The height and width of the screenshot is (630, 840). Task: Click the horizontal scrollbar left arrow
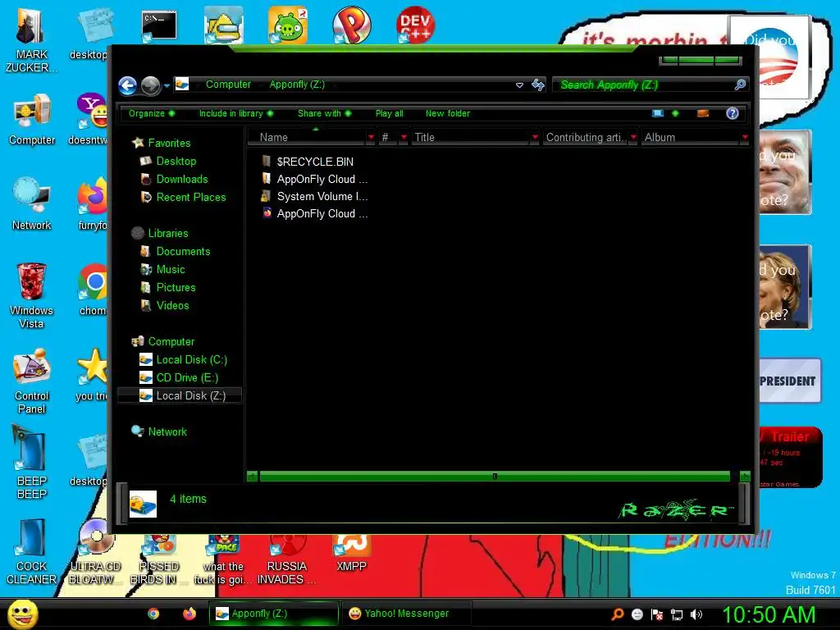click(252, 477)
